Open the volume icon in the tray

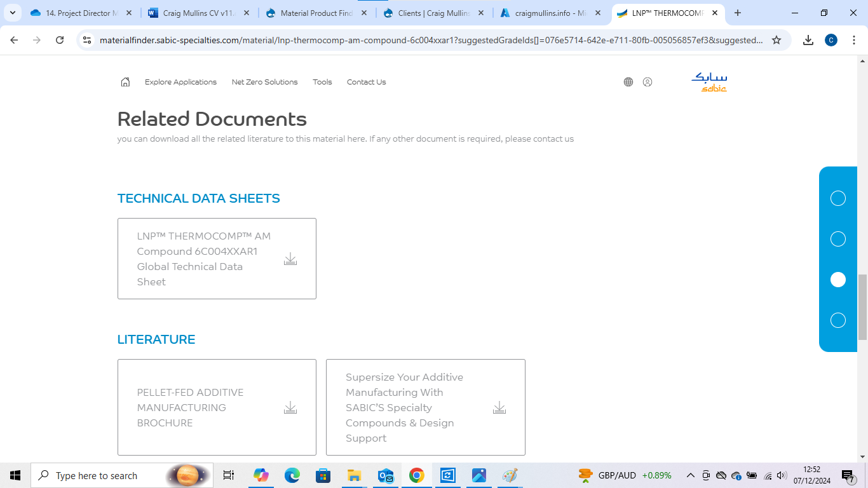[x=782, y=475]
